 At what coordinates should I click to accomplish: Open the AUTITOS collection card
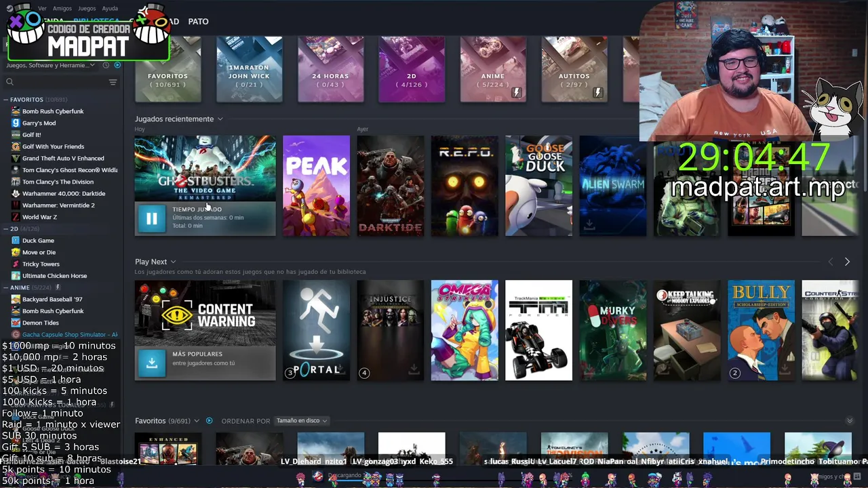point(574,69)
